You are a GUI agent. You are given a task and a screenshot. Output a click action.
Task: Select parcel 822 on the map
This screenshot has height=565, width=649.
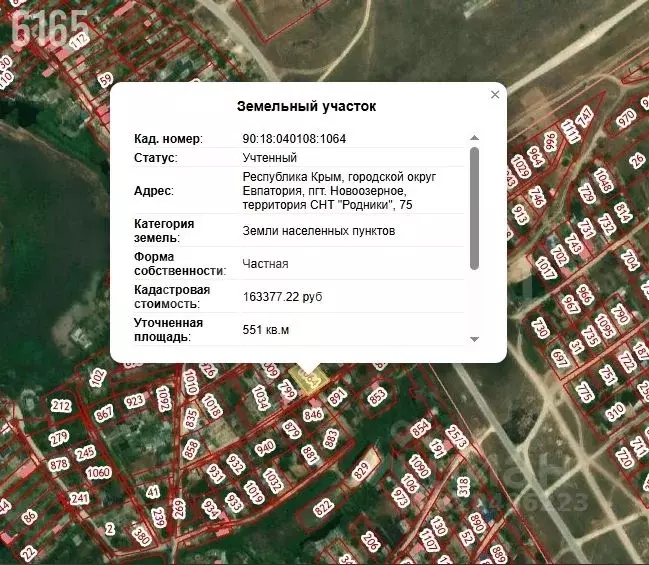323,507
